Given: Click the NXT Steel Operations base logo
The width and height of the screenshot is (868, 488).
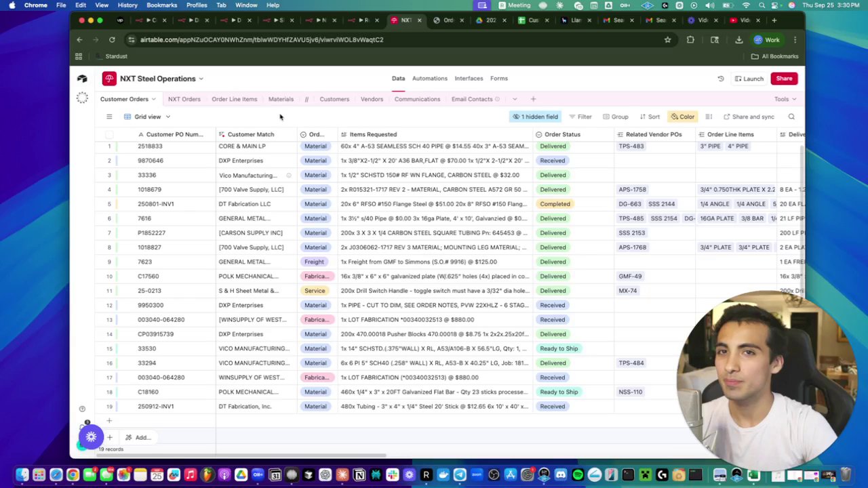Looking at the screenshot, I should click(109, 79).
